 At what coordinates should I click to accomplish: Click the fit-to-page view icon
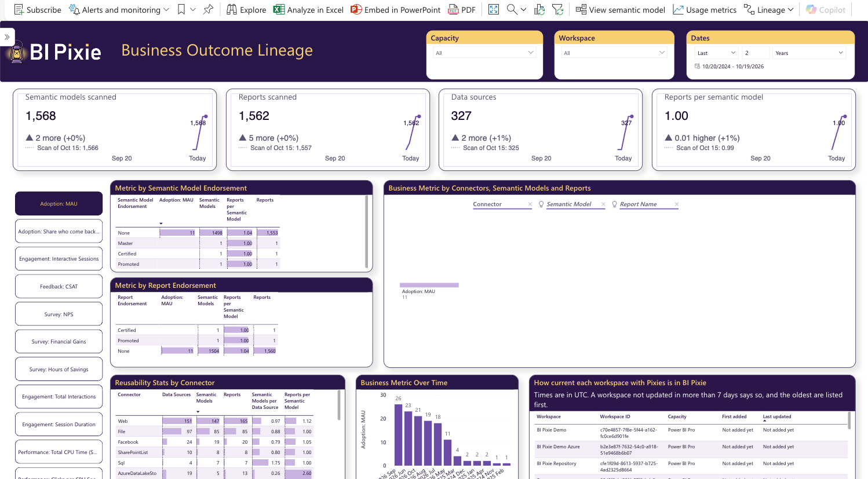(x=494, y=10)
